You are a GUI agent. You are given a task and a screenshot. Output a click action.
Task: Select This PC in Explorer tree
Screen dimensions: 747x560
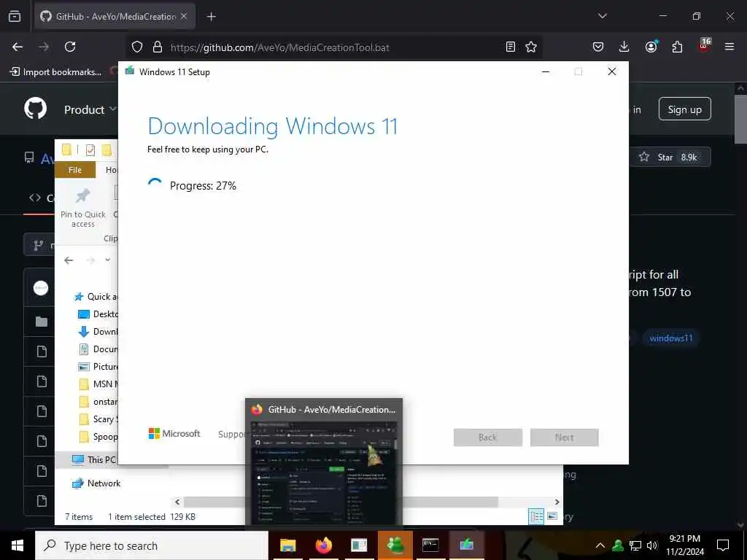coord(94,460)
